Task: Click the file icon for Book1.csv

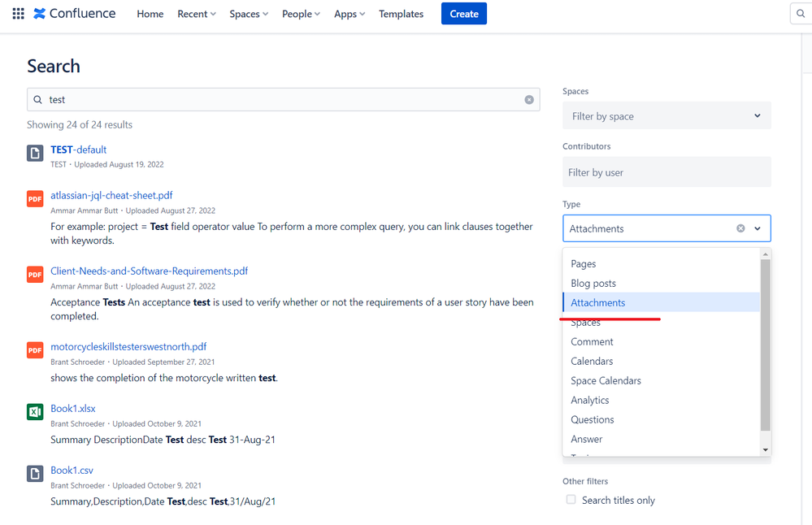Action: [35, 473]
